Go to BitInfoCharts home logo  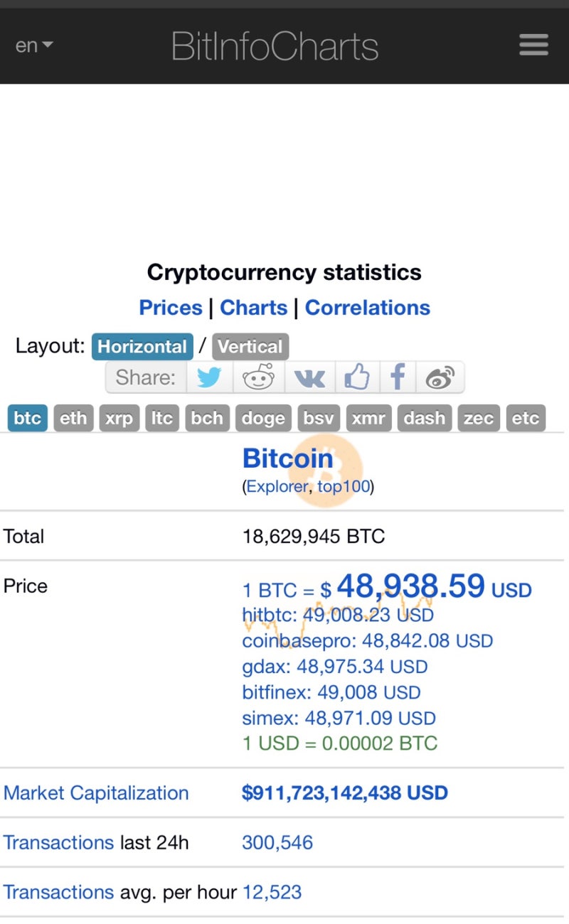point(275,46)
